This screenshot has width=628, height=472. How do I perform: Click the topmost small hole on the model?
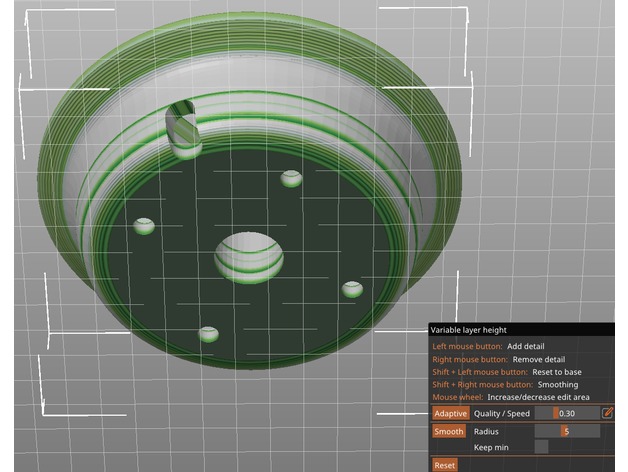[x=291, y=178]
